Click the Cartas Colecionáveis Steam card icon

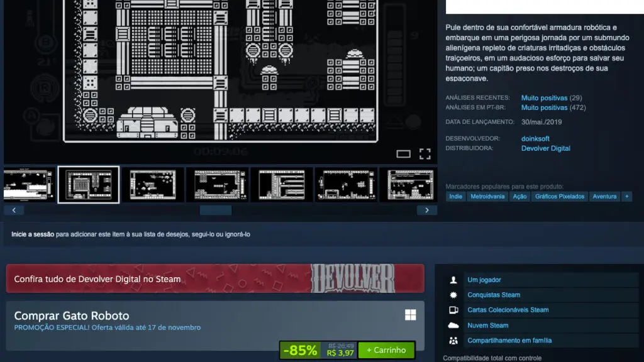[454, 309]
